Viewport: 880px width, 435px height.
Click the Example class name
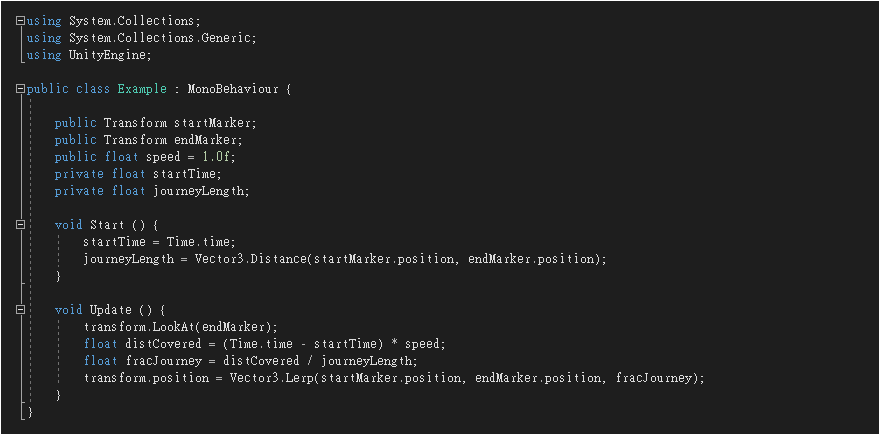142,89
